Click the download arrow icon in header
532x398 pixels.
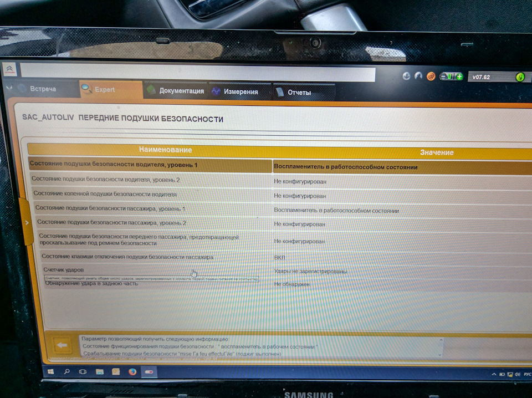(x=406, y=76)
